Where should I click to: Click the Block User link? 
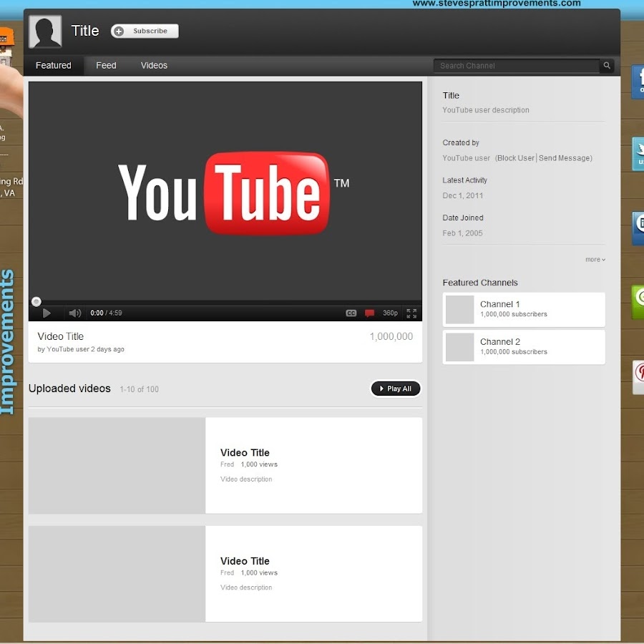(x=515, y=158)
